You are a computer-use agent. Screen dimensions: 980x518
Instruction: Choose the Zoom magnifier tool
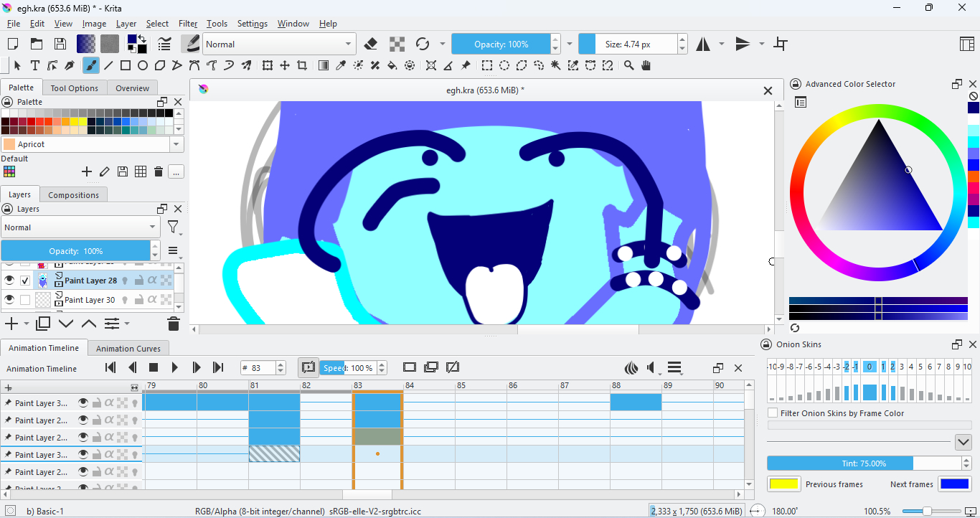click(628, 65)
